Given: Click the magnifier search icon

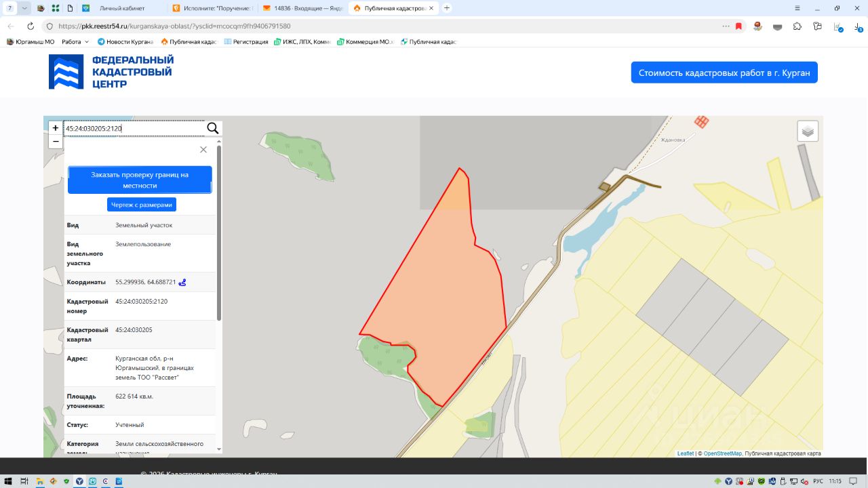Looking at the screenshot, I should 212,128.
